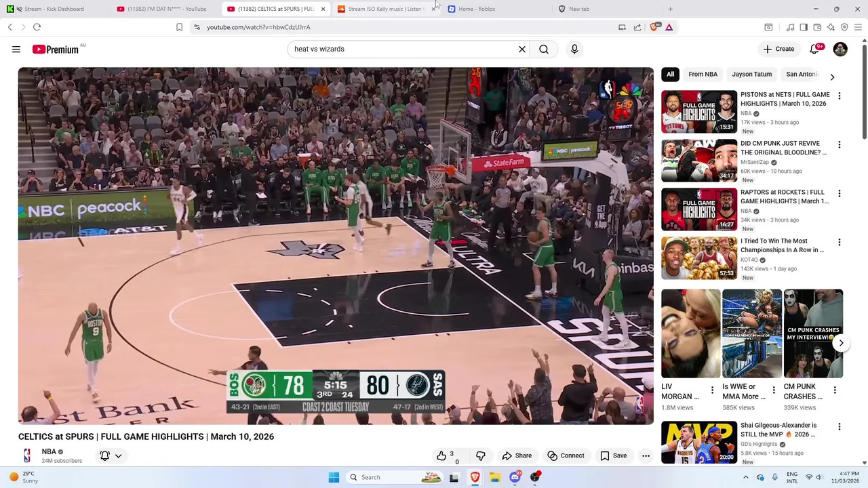The image size is (868, 488).
Task: Select the From NBA filter chip
Action: click(x=703, y=74)
